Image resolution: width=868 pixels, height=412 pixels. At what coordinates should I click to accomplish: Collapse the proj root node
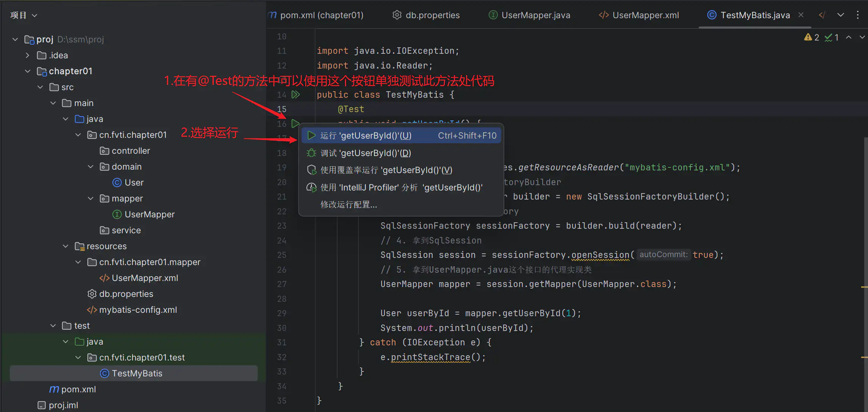[x=15, y=39]
